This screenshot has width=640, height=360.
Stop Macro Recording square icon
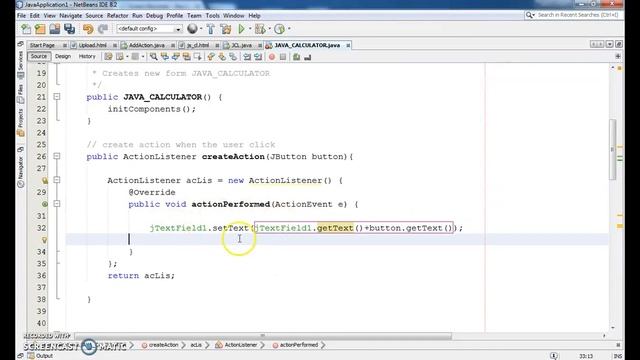[x=283, y=57]
